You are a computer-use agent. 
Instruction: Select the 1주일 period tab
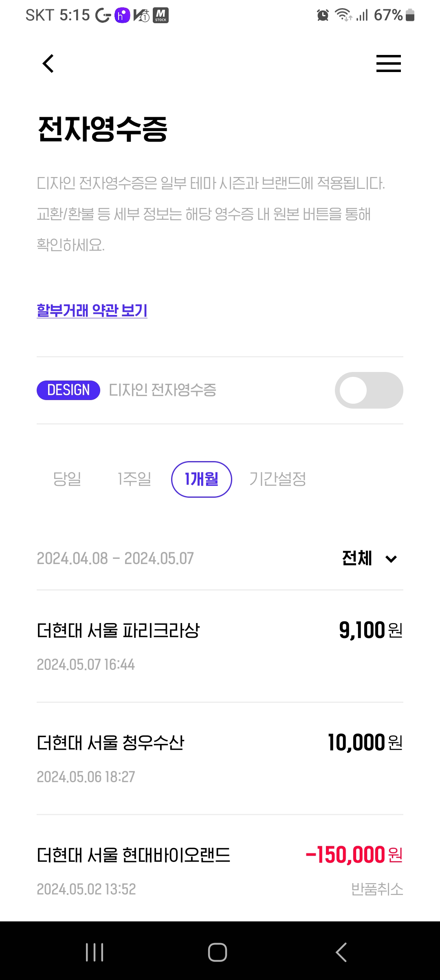click(134, 479)
